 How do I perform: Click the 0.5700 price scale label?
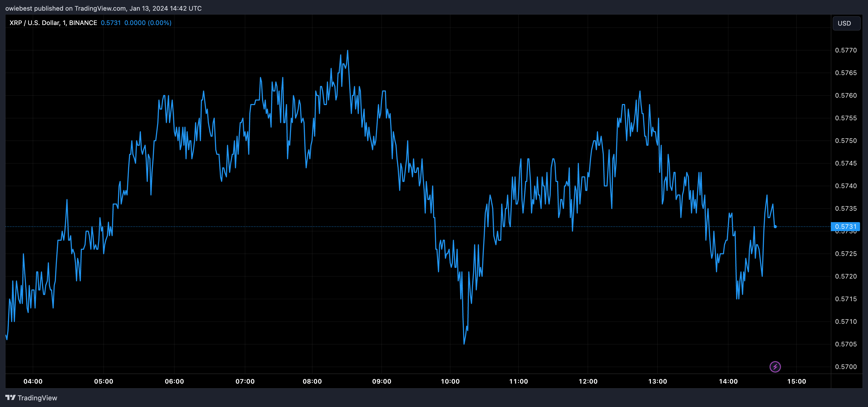coord(846,367)
